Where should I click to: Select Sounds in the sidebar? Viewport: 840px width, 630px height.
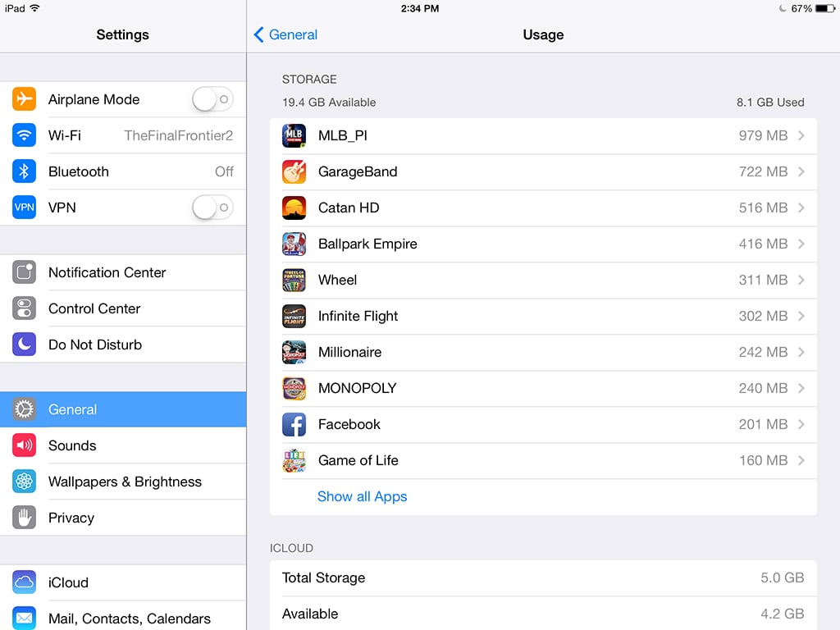tap(123, 445)
